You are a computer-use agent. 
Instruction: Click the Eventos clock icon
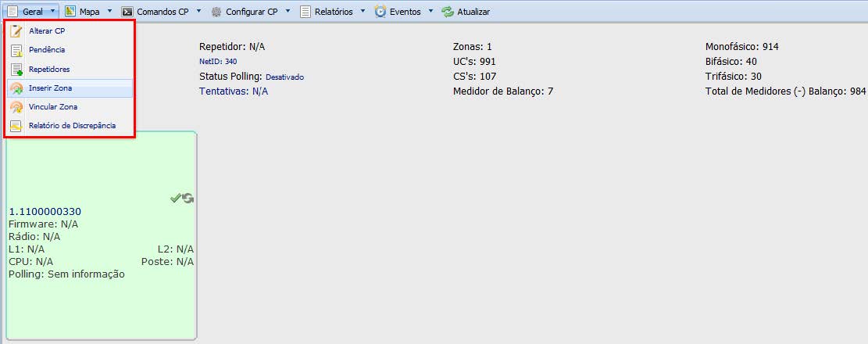pyautogui.click(x=380, y=12)
